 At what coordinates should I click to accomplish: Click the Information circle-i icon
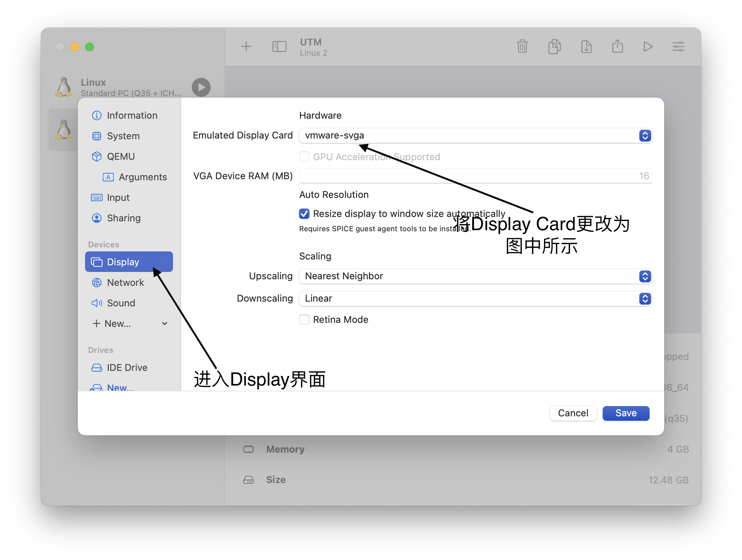click(96, 115)
